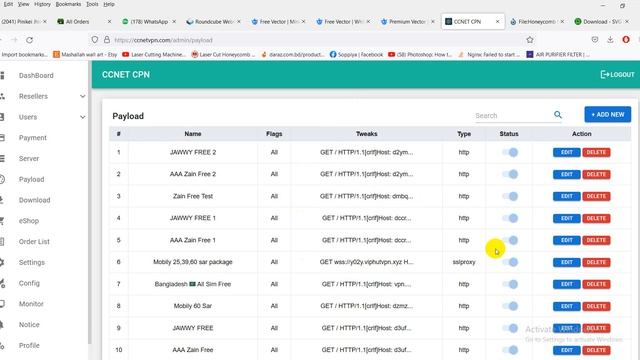
Task: Toggle status of row 9 JAWWY FREE
Action: coord(510,328)
